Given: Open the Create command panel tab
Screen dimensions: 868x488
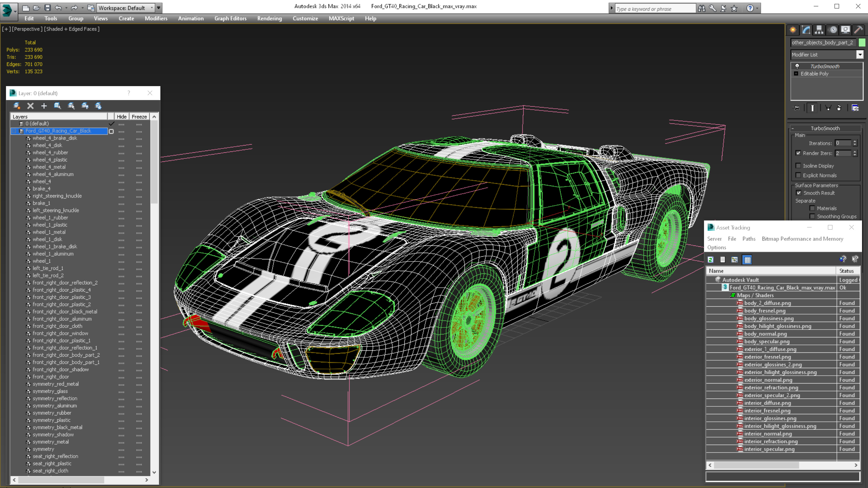Looking at the screenshot, I should (x=793, y=30).
